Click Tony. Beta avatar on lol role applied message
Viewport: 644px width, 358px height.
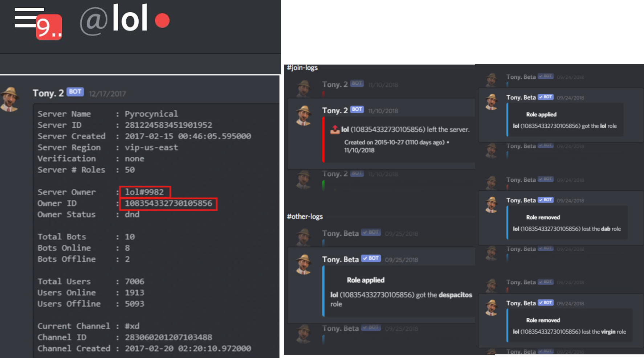pos(492,102)
